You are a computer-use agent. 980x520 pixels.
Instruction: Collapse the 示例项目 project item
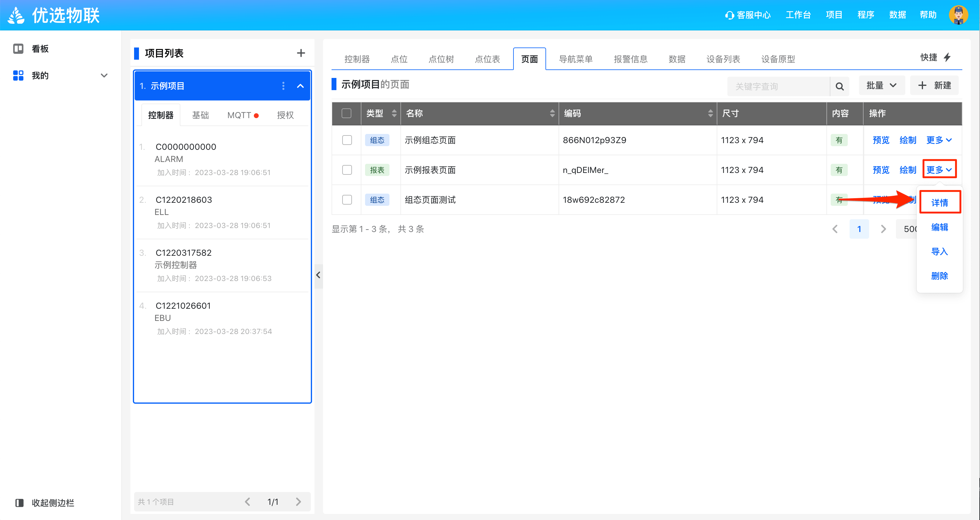(300, 86)
